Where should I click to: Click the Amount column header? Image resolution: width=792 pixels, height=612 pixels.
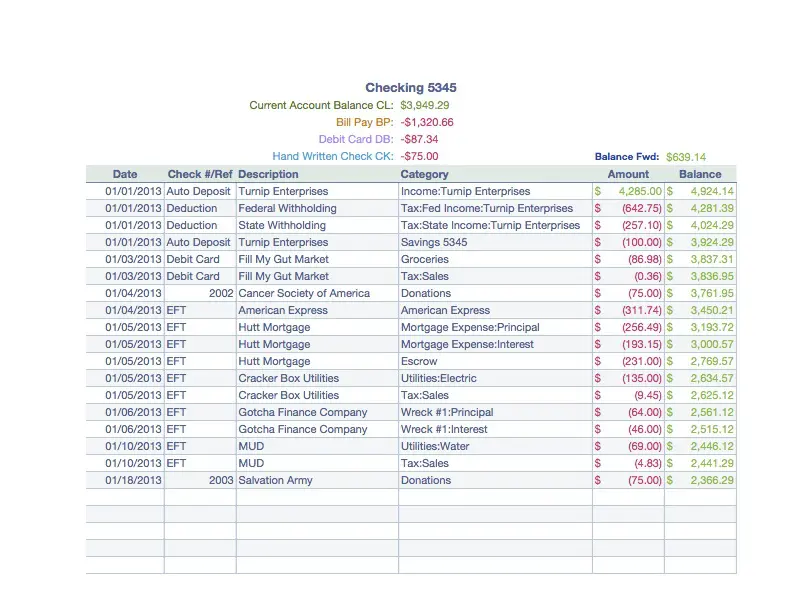point(628,174)
